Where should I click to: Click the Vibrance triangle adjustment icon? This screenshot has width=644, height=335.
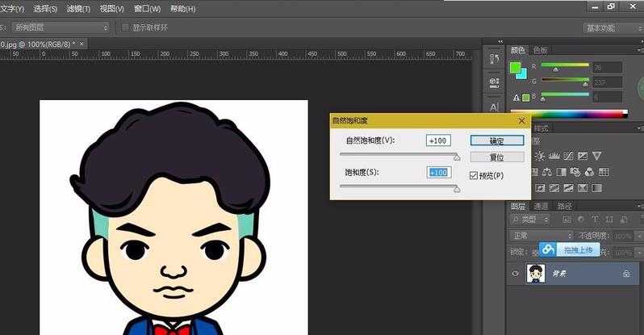point(596,156)
